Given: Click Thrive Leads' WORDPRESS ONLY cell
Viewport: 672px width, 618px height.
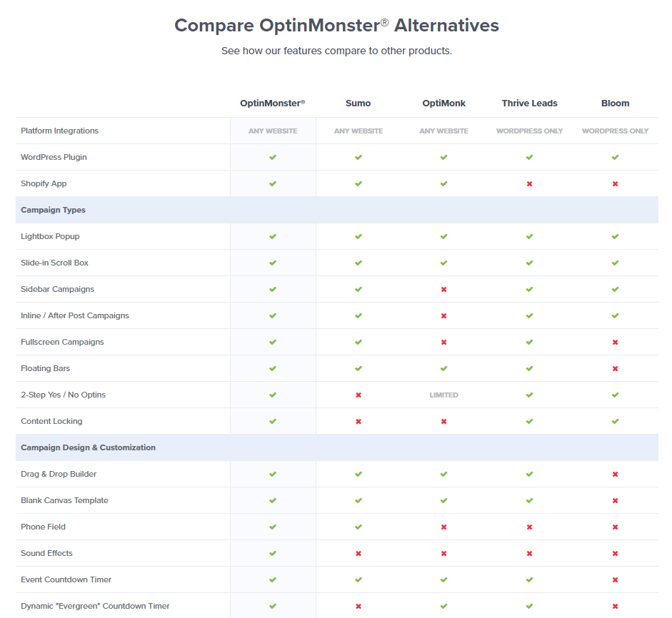Looking at the screenshot, I should click(x=529, y=131).
